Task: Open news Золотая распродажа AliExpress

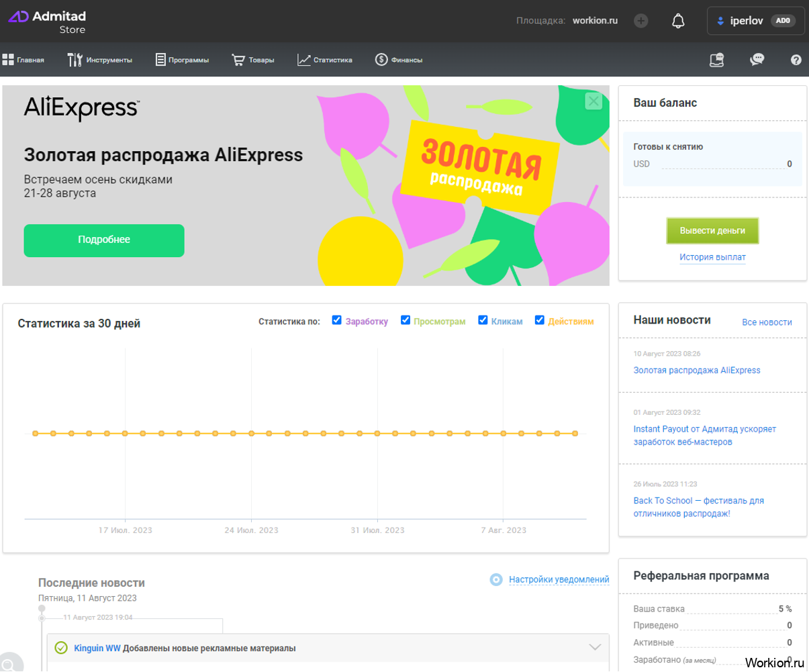Action: click(x=697, y=370)
